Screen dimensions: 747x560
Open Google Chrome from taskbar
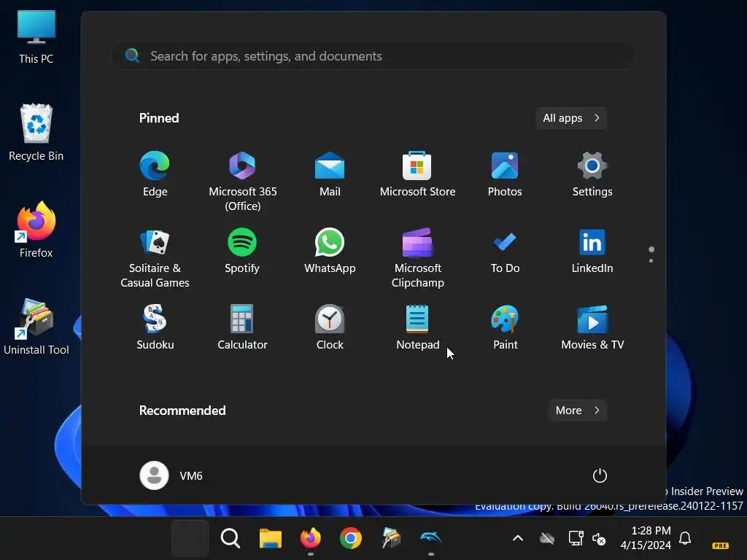point(351,538)
